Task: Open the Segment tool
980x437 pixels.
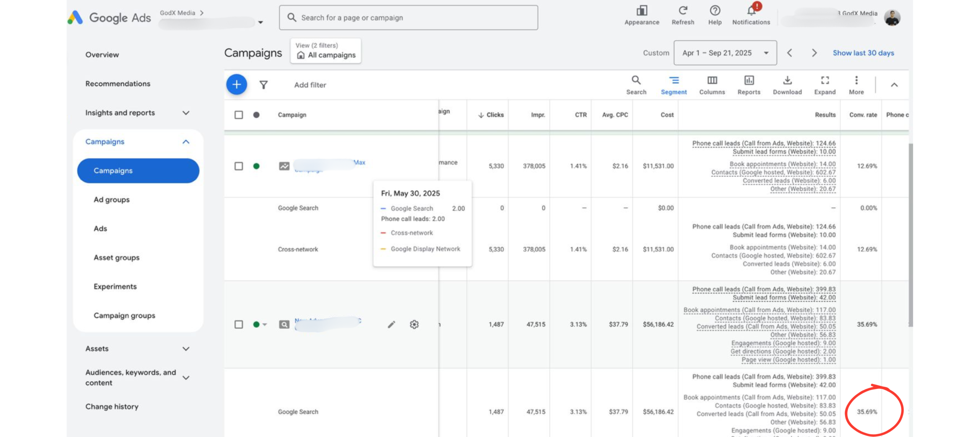Action: pos(673,85)
